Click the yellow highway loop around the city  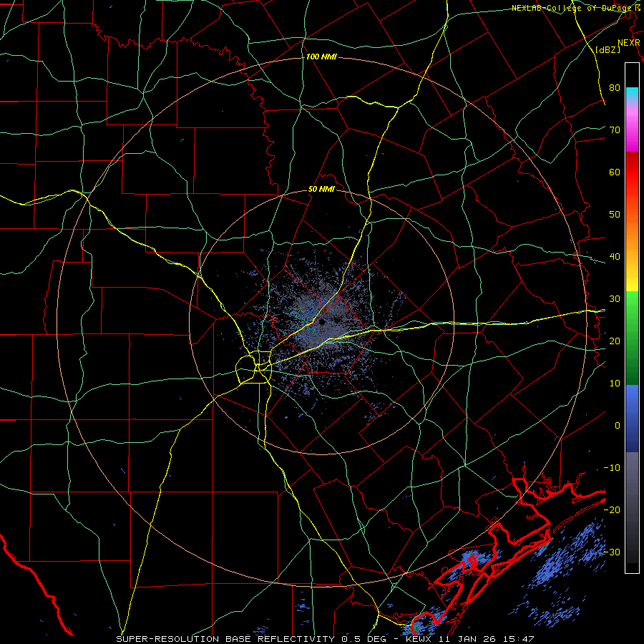253,367
